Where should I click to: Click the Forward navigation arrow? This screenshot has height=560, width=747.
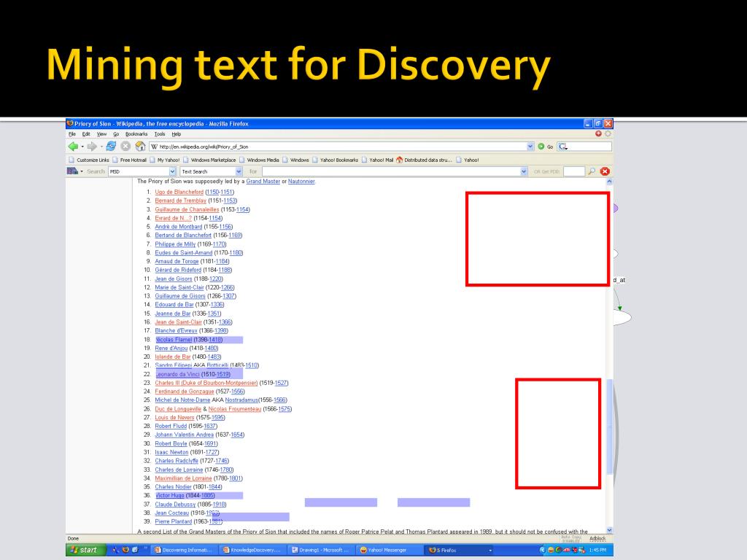point(92,146)
